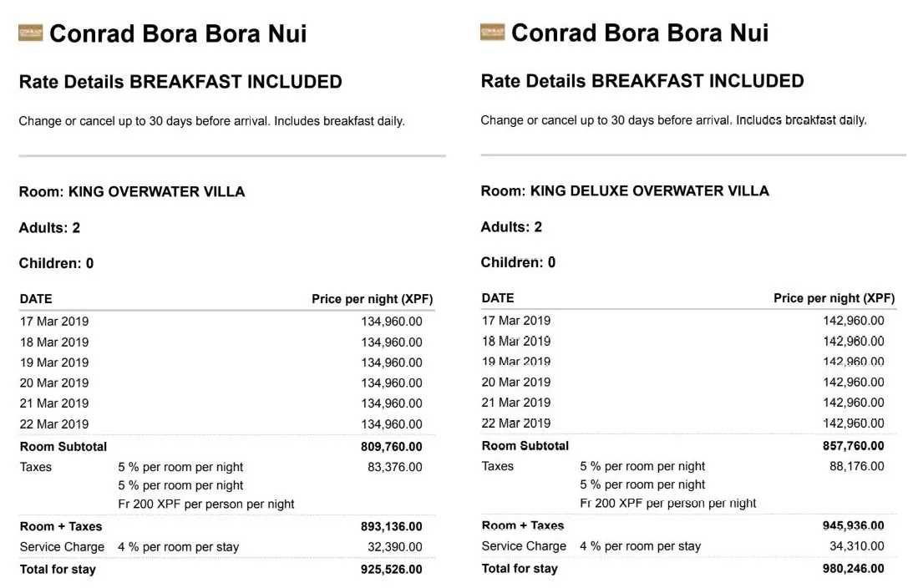The image size is (908, 588).
Task: Click the Conrad logo in the left document
Action: coord(31,33)
